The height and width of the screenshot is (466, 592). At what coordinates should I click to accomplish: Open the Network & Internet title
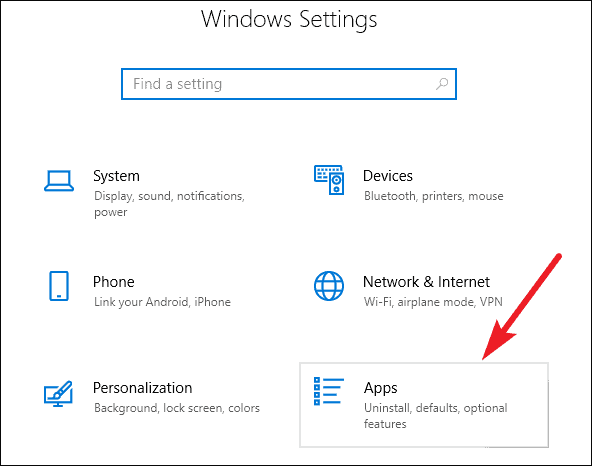426,282
